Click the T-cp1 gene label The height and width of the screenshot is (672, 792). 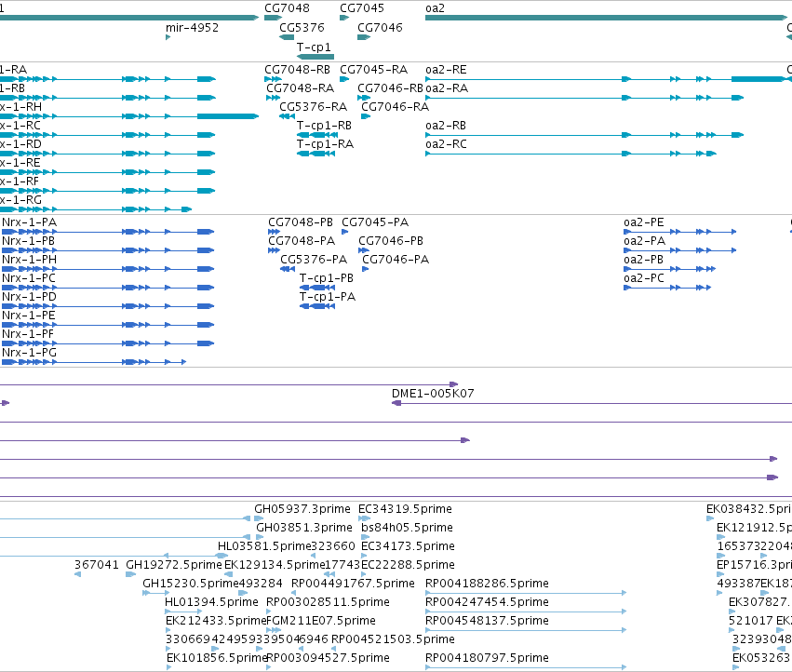[x=314, y=47]
